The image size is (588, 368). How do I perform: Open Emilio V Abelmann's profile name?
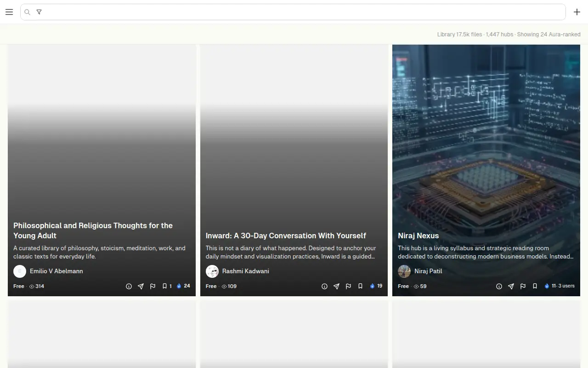point(57,271)
